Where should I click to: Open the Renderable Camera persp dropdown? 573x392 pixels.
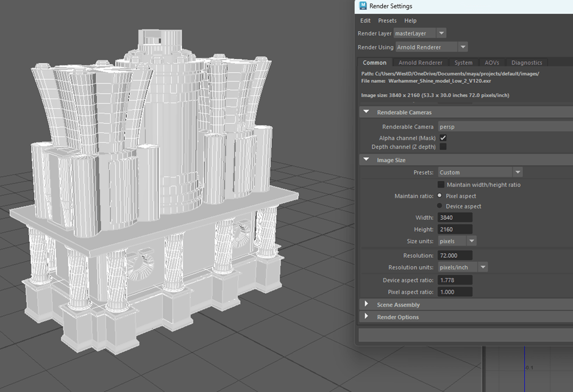click(505, 127)
